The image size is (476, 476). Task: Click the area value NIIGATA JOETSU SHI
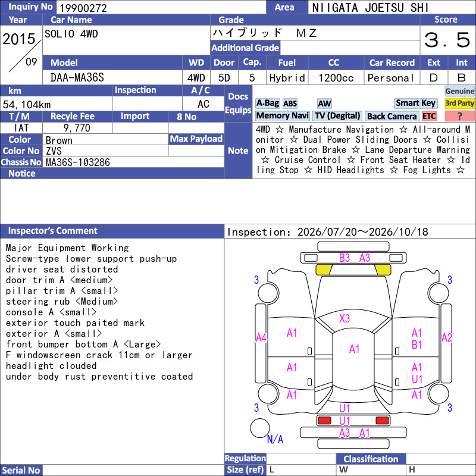coord(370,8)
